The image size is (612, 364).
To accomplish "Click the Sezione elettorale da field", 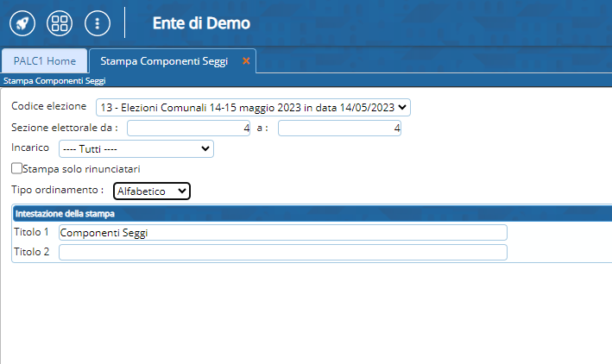I will point(189,128).
